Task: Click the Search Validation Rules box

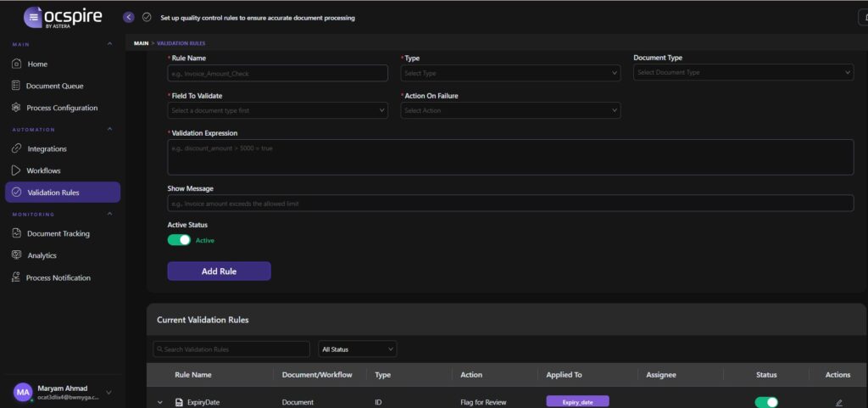Action: tap(231, 349)
